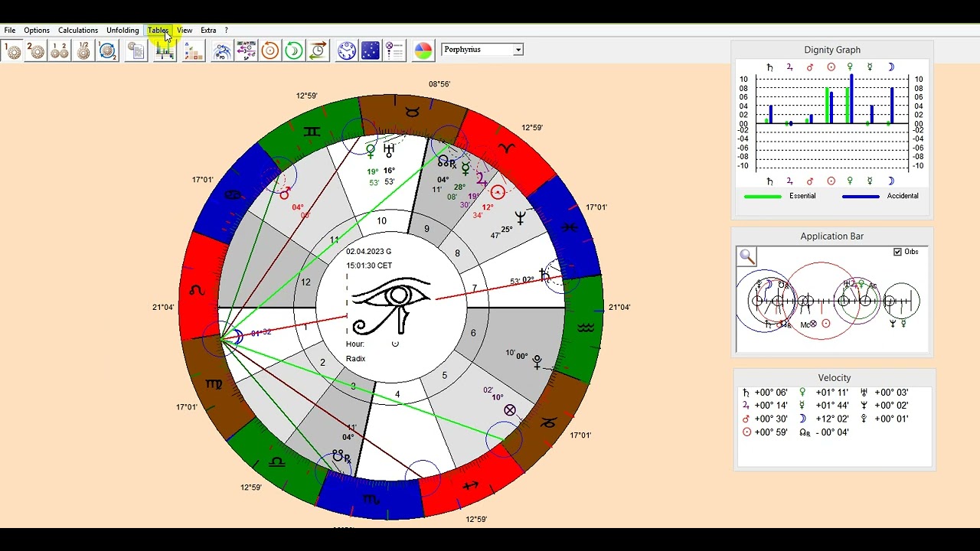Open the Extra menu

point(208,31)
